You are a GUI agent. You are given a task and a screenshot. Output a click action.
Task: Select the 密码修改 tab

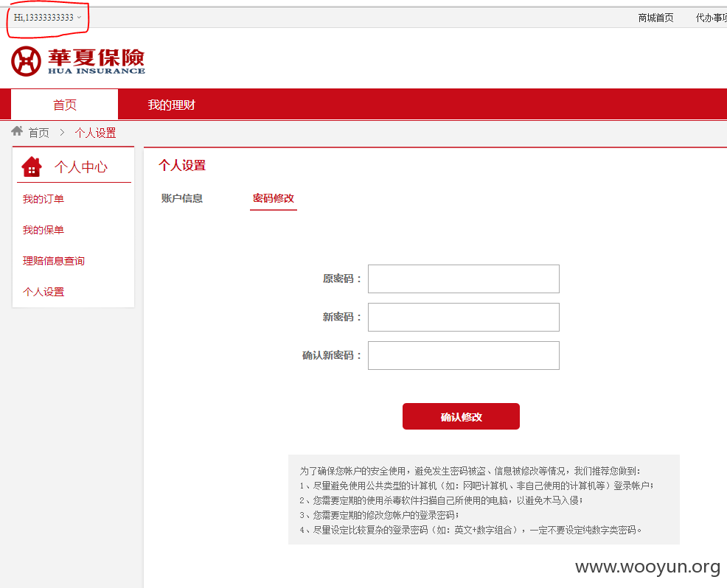click(x=274, y=198)
